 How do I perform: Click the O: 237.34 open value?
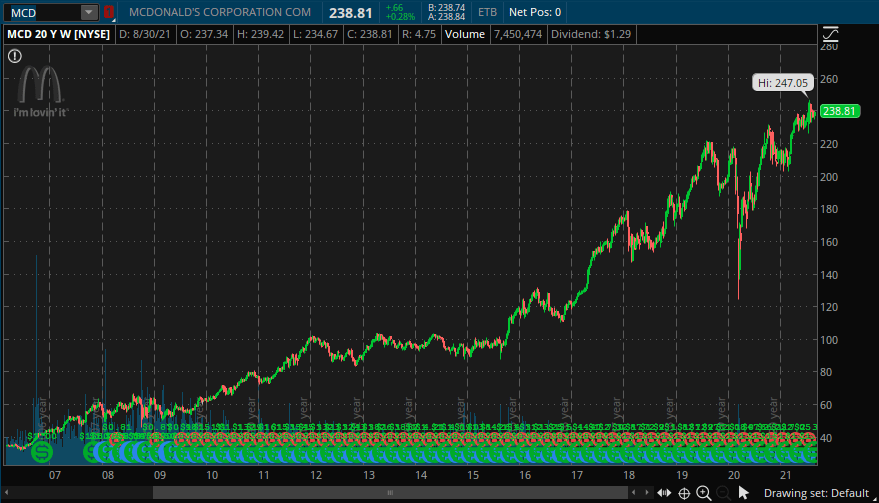tap(204, 34)
